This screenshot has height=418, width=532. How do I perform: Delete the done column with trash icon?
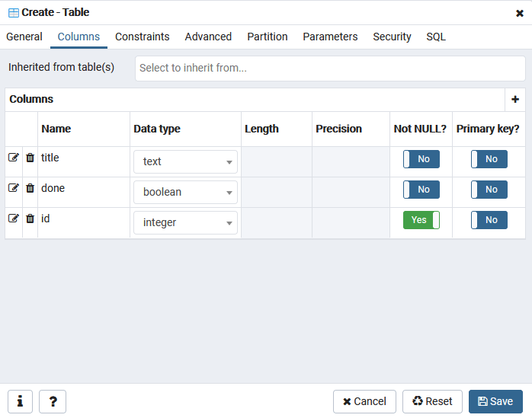click(x=30, y=188)
